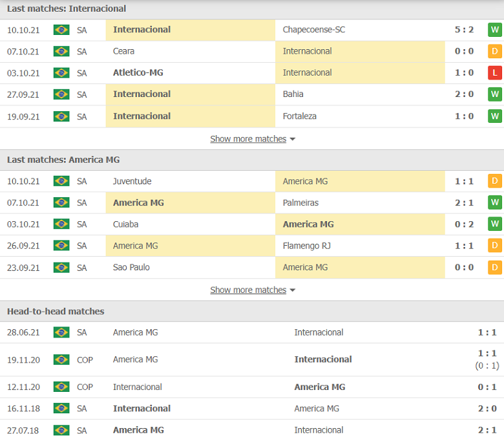Click 0 : 2 score of Cuiaba match
Image resolution: width=504 pixels, height=441 pixels.
coord(464,224)
